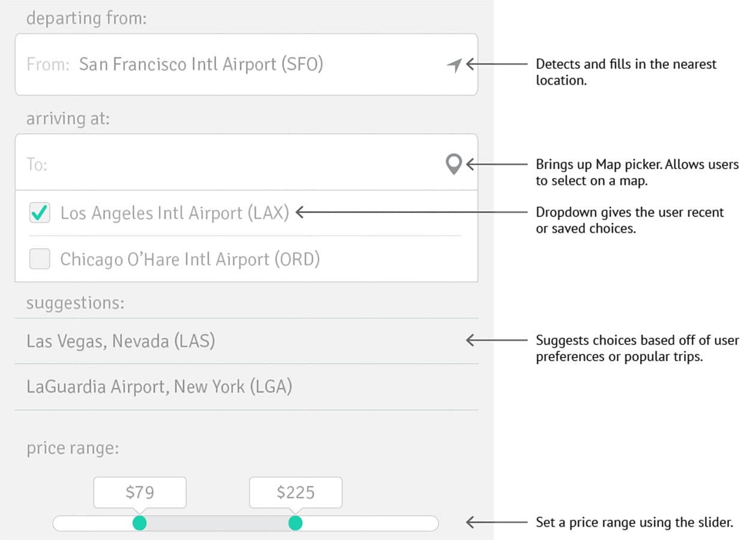
Task: Click the $225 price label bubble
Action: click(x=295, y=493)
